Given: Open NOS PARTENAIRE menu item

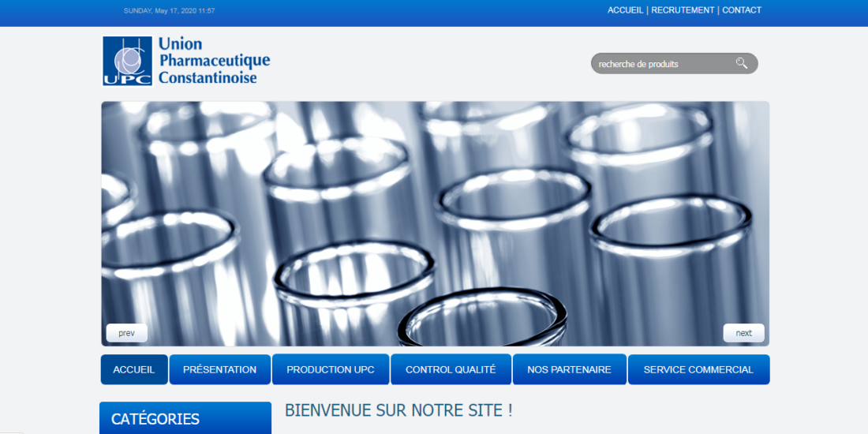Looking at the screenshot, I should pyautogui.click(x=569, y=370).
